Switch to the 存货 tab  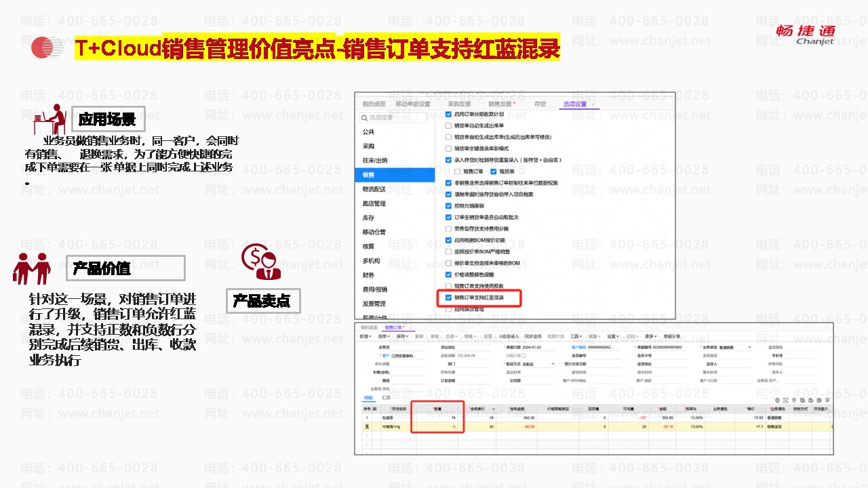tap(540, 104)
